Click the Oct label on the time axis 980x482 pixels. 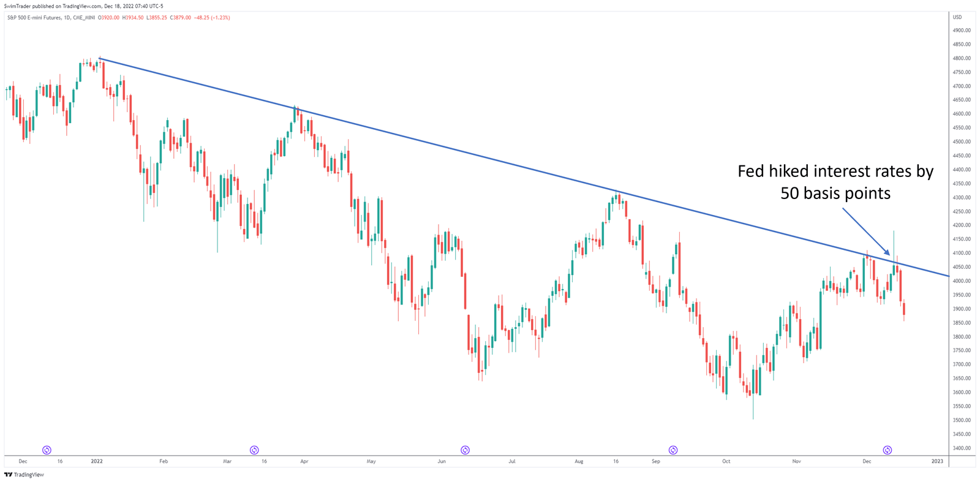tap(726, 461)
